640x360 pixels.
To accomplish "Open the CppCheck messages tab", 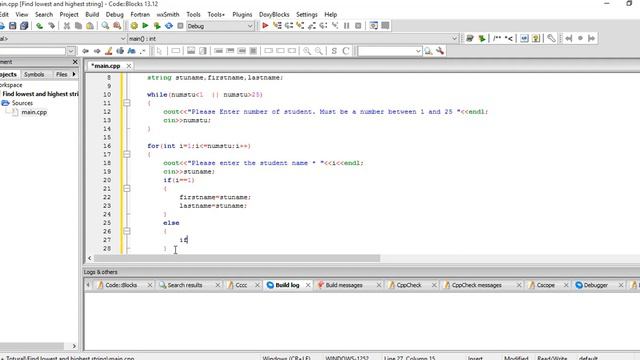I will [x=476, y=285].
